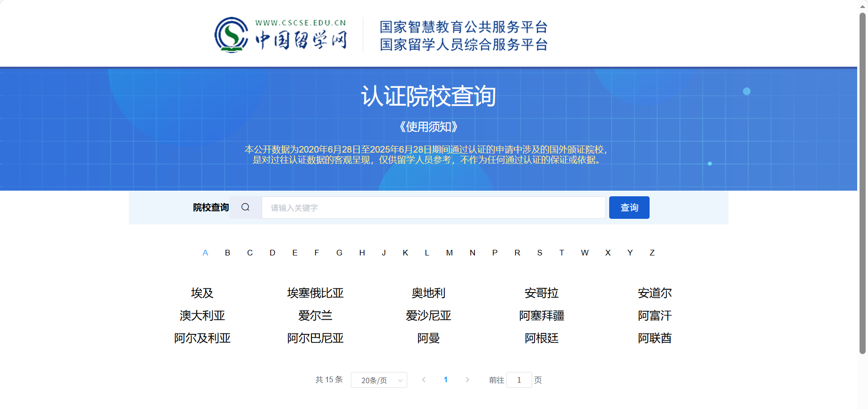Open country 阿尔巴尼亚
This screenshot has width=868, height=409.
point(316,338)
